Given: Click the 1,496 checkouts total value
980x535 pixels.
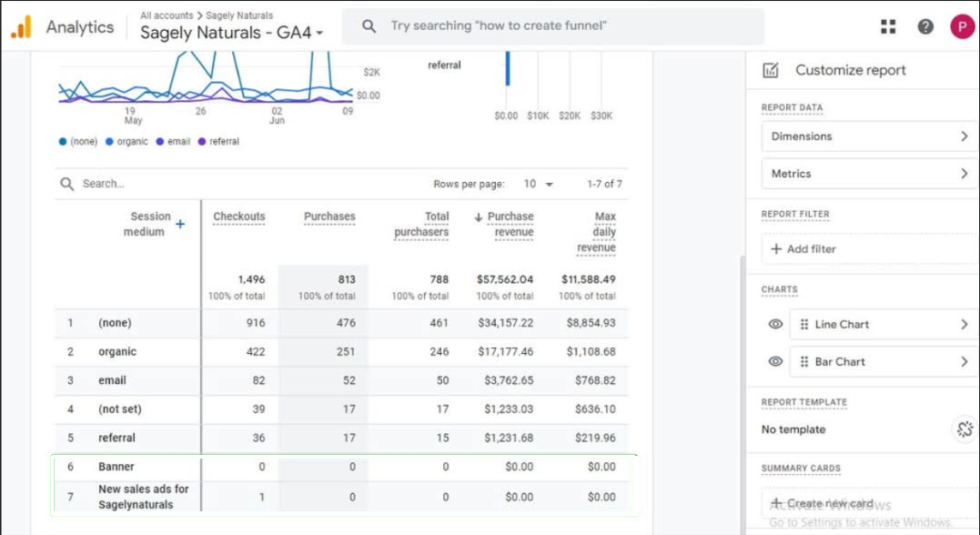Looking at the screenshot, I should tap(251, 279).
